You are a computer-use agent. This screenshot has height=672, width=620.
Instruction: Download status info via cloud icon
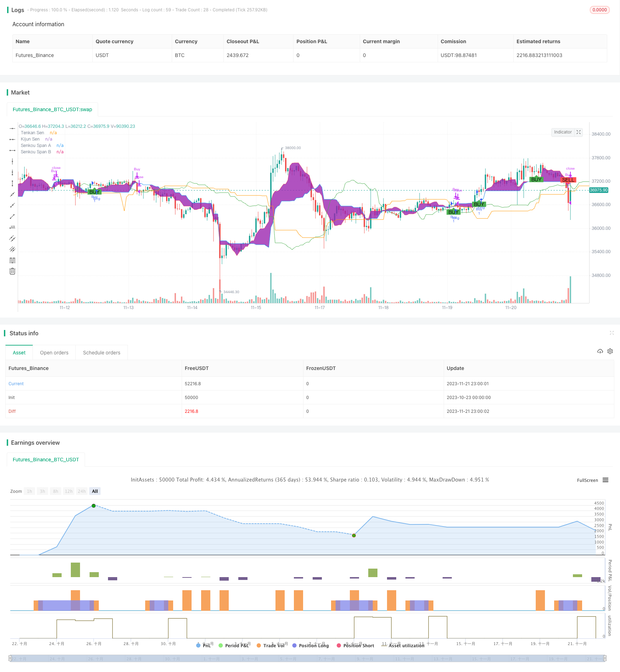600,351
